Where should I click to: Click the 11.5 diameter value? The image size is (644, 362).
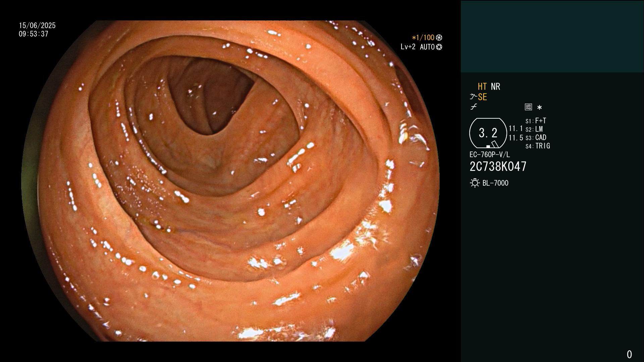[x=516, y=138]
